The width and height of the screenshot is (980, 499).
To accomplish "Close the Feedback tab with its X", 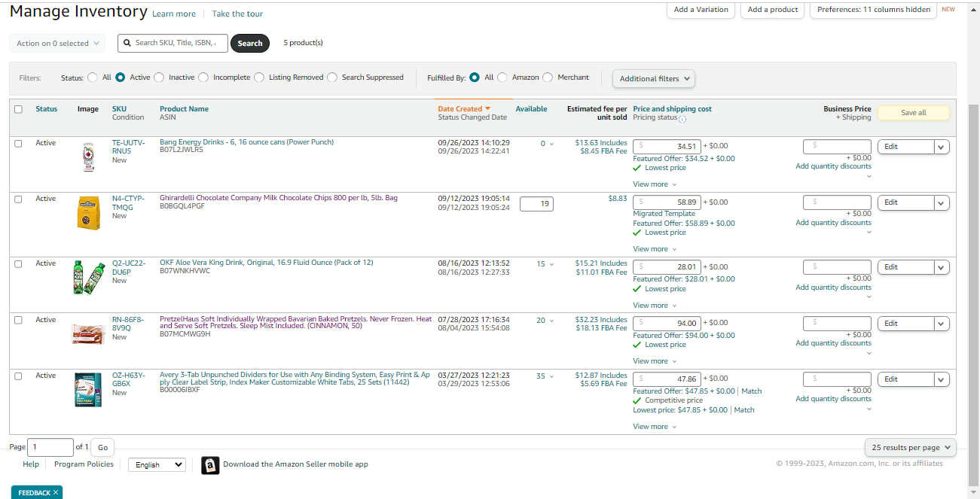I will (x=56, y=493).
